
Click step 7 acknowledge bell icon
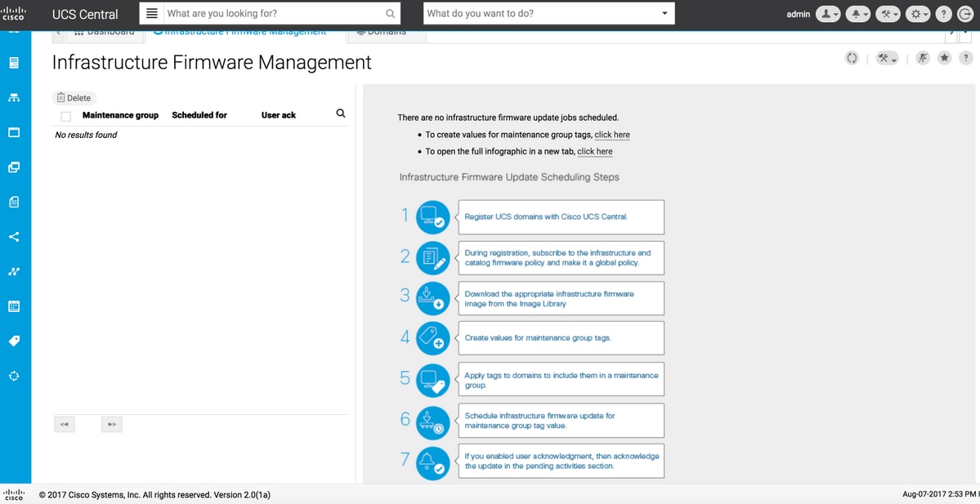[432, 463]
